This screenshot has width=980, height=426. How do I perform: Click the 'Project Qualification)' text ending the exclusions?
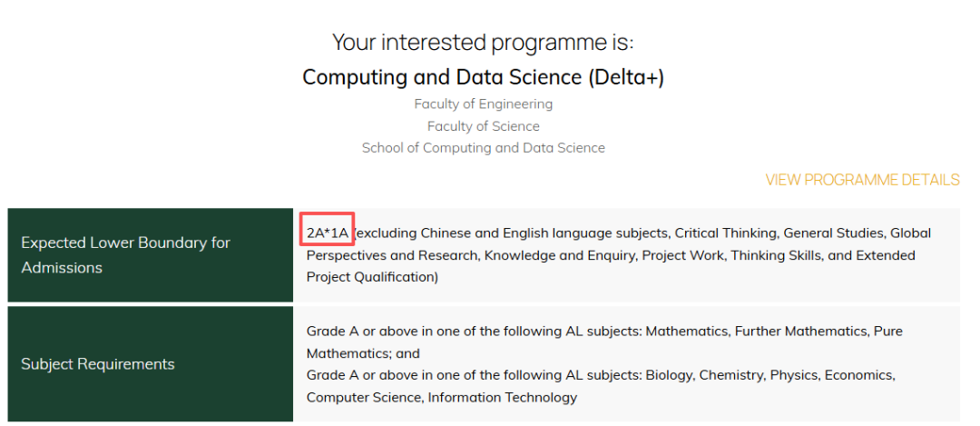(x=372, y=277)
